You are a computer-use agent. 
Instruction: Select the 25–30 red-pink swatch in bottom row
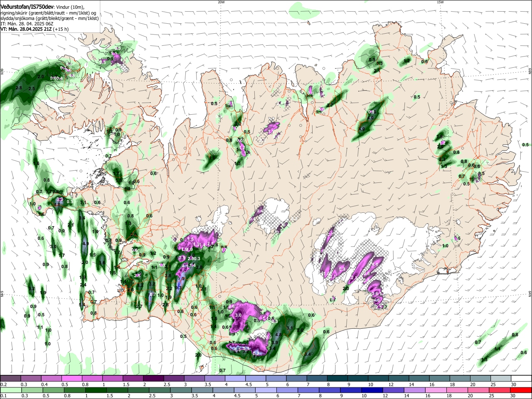500,390
